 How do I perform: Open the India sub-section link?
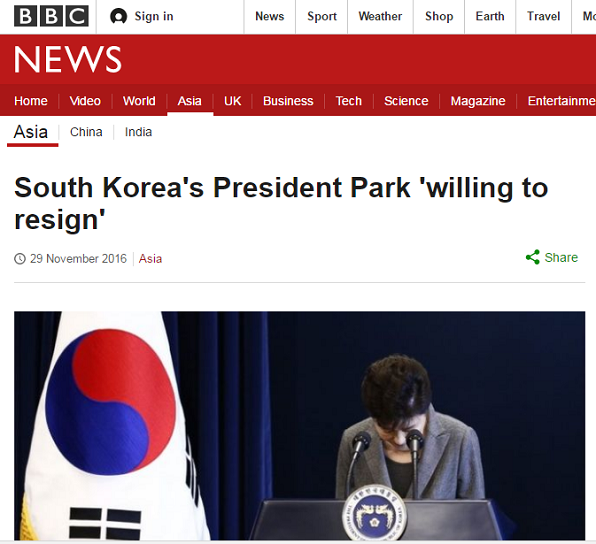[138, 132]
